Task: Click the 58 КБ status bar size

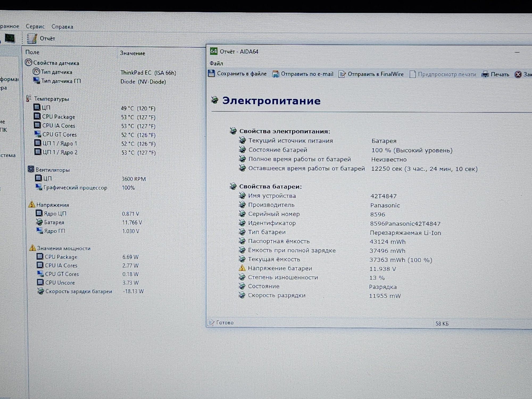Action: coord(442,324)
